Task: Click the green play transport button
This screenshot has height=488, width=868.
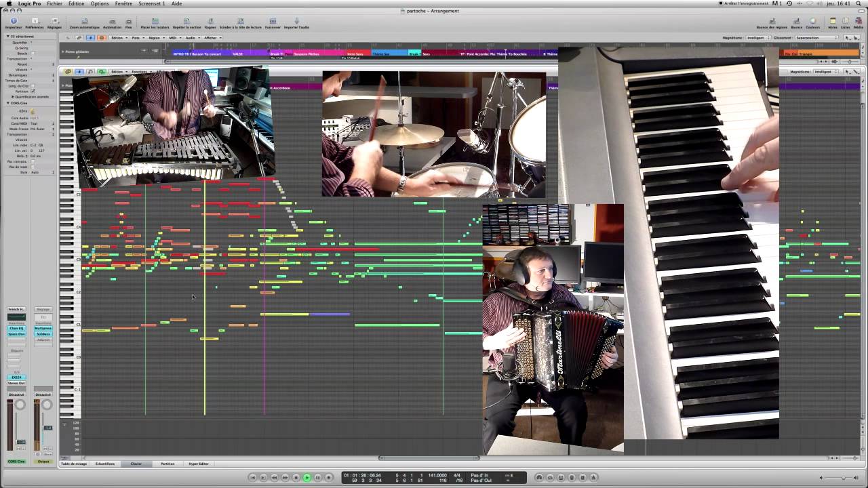Action: pyautogui.click(x=307, y=477)
